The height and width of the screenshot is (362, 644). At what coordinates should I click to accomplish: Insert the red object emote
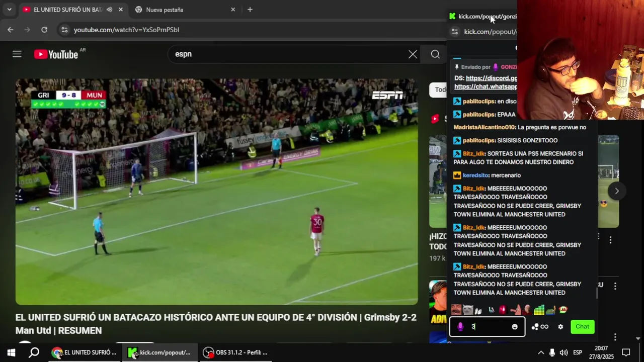pyautogui.click(x=502, y=310)
